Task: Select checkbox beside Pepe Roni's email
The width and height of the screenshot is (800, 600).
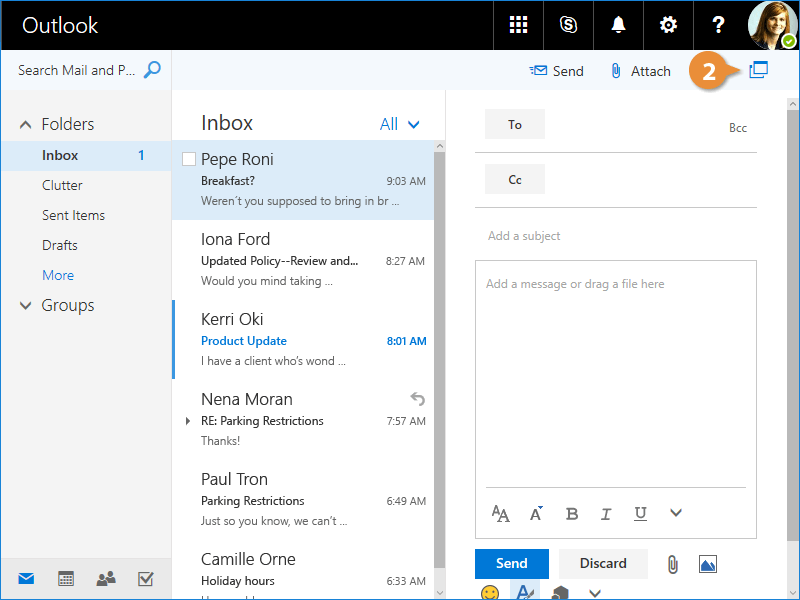Action: (x=188, y=159)
